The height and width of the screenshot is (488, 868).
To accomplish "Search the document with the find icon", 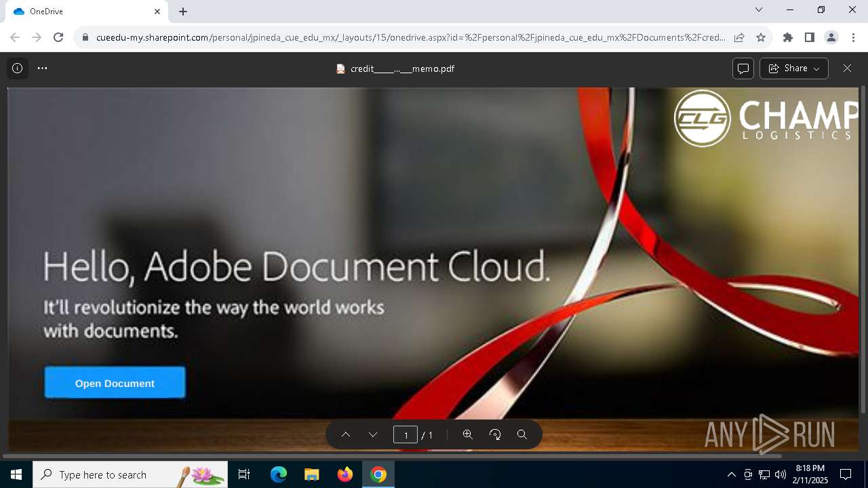I will coord(522,434).
